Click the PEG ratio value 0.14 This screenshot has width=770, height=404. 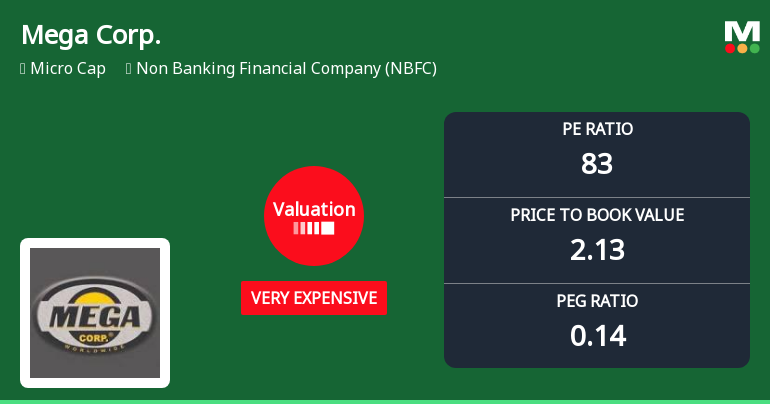pos(598,336)
